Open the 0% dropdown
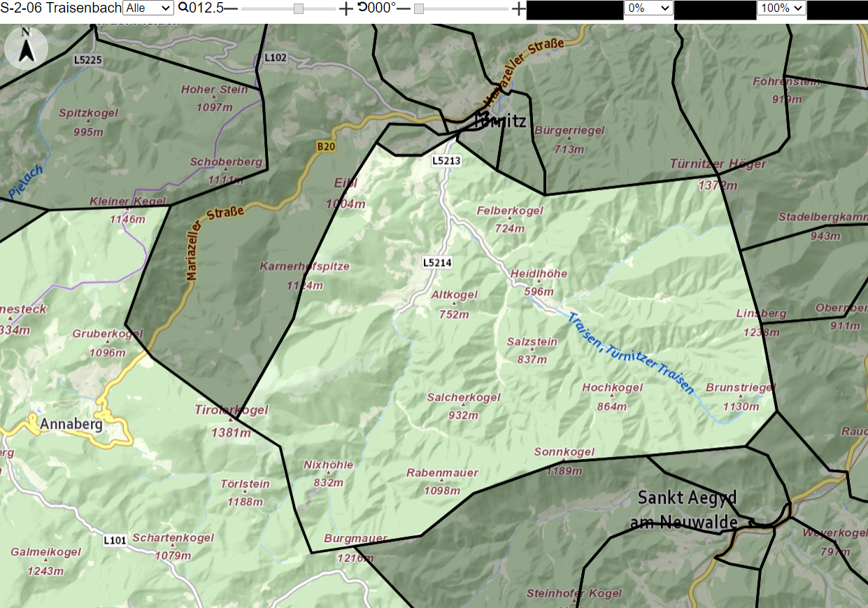 648,8
